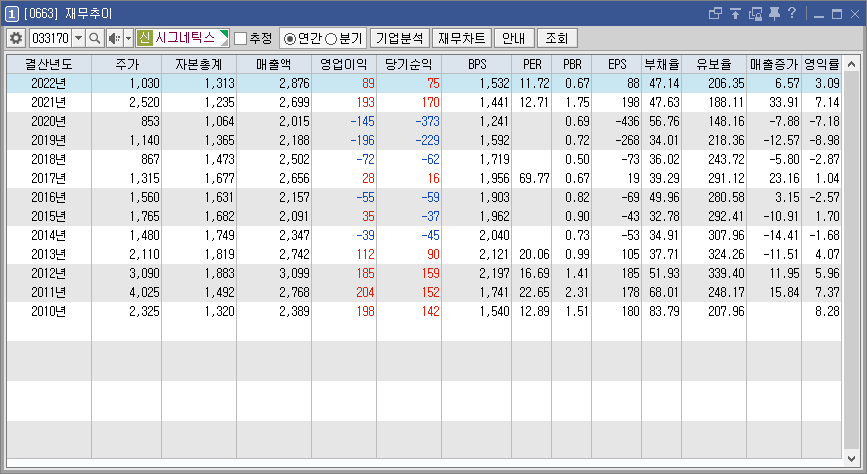
Task: Select the 2011년 row label
Action: (49, 292)
